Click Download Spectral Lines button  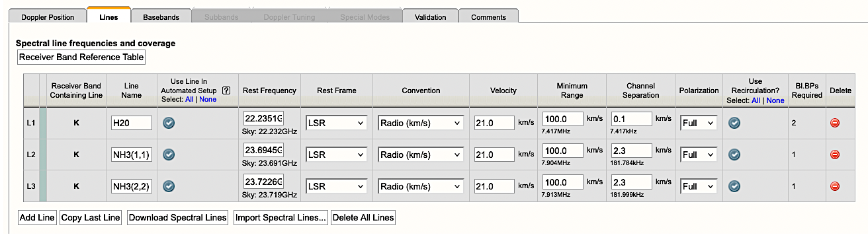pos(178,217)
